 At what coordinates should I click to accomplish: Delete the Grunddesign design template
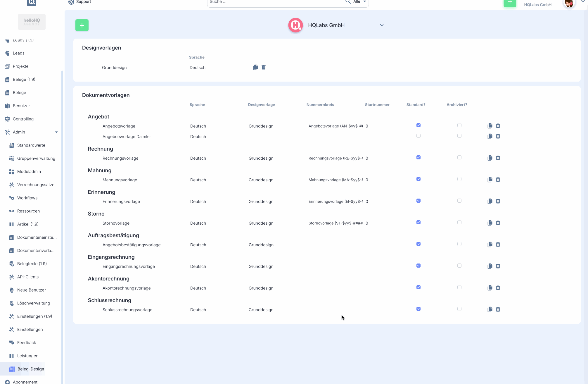264,67
